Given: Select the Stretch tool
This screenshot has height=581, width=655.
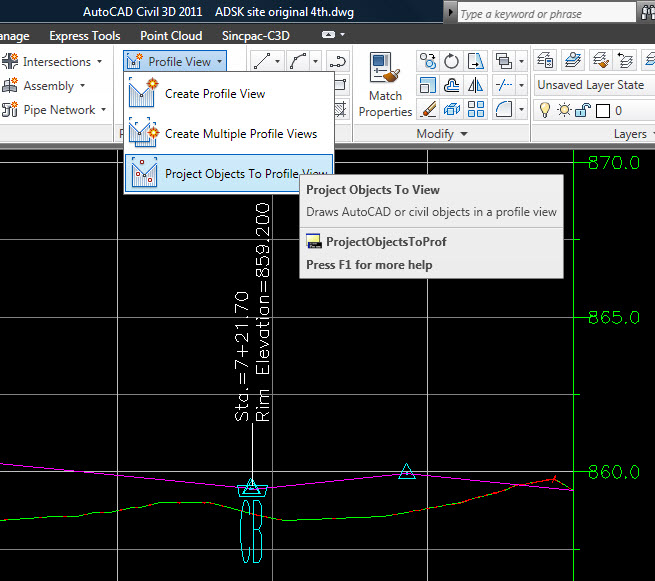Looking at the screenshot, I should (x=476, y=61).
